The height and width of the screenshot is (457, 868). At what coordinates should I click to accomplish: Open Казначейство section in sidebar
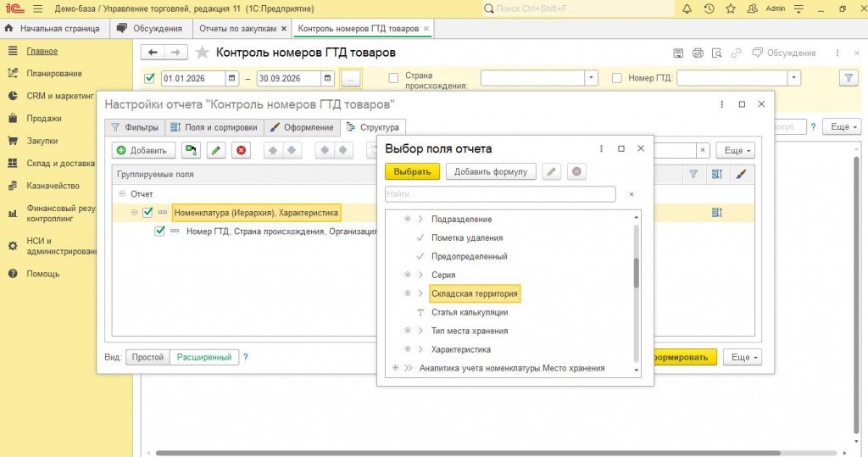point(53,186)
